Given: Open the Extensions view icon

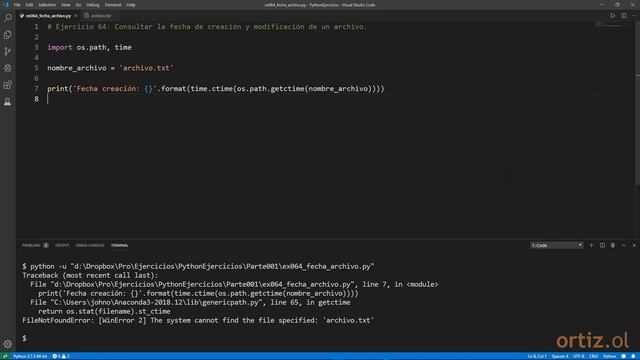Looking at the screenshot, I should (x=8, y=85).
